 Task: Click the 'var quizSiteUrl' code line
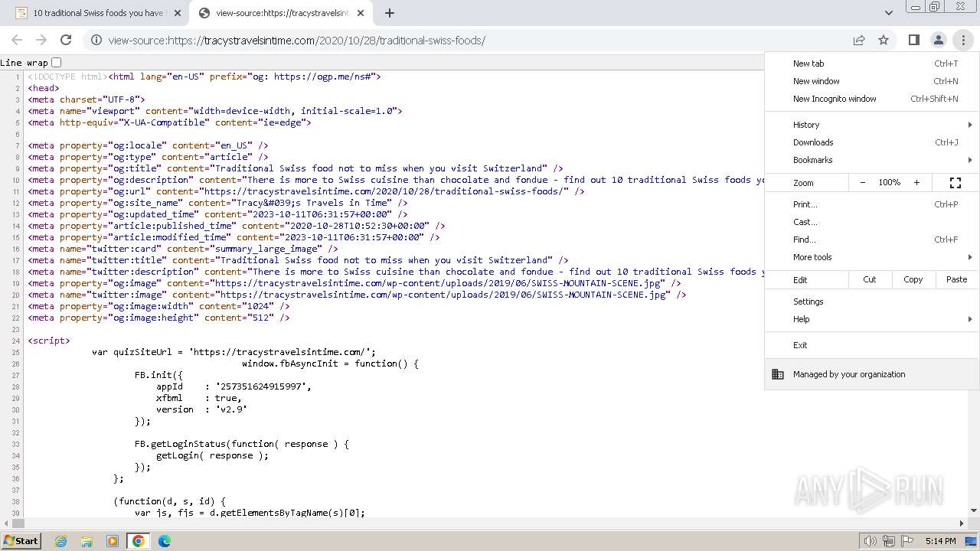[234, 352]
